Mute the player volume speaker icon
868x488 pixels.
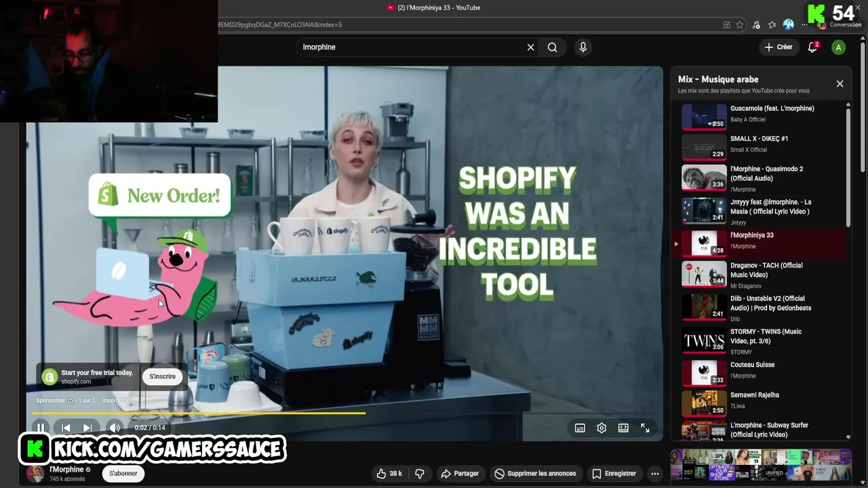[115, 428]
